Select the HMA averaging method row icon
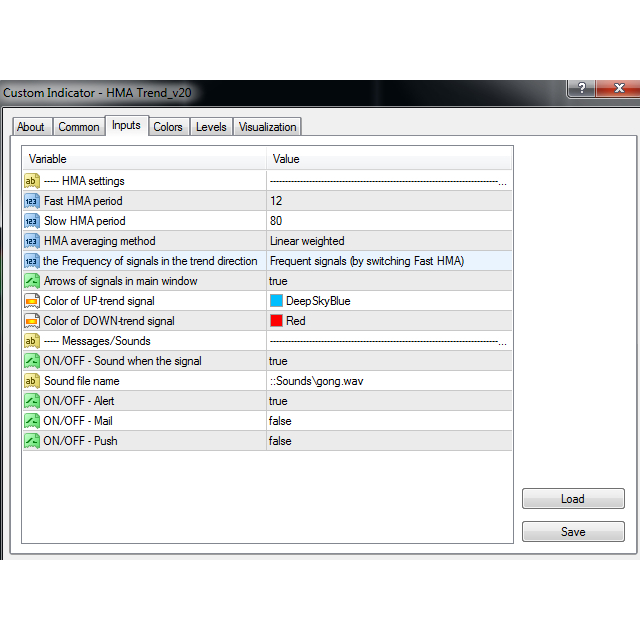 click(x=31, y=241)
